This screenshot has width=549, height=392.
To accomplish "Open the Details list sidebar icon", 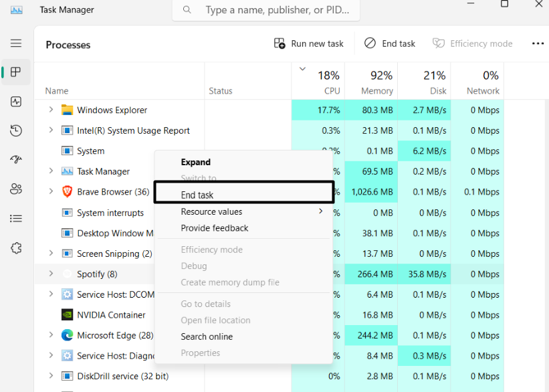I will tap(16, 218).
